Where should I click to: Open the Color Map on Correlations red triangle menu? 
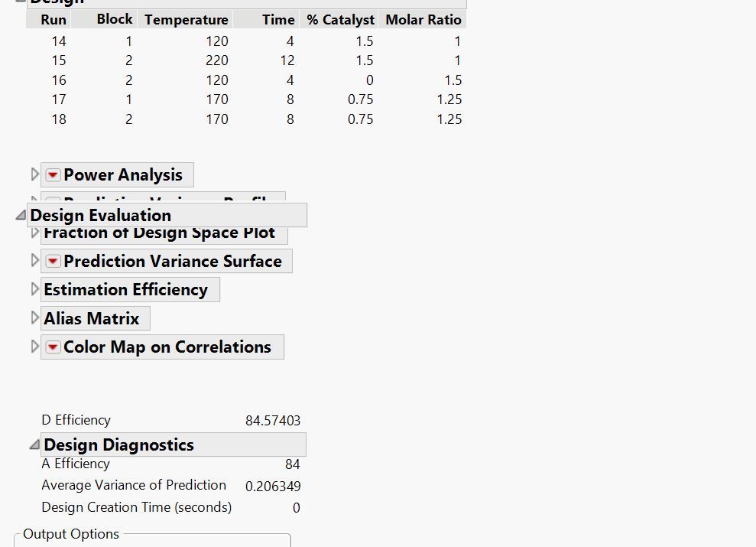(53, 347)
